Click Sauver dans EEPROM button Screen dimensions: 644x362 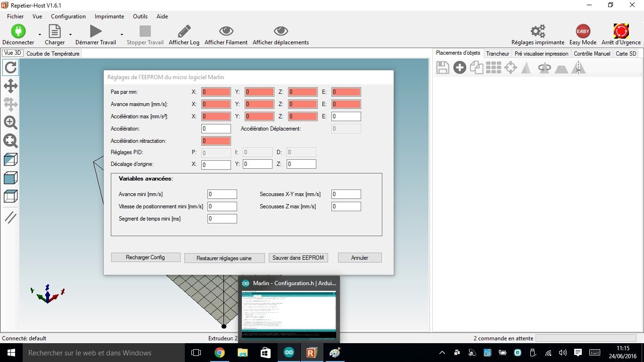298,257
